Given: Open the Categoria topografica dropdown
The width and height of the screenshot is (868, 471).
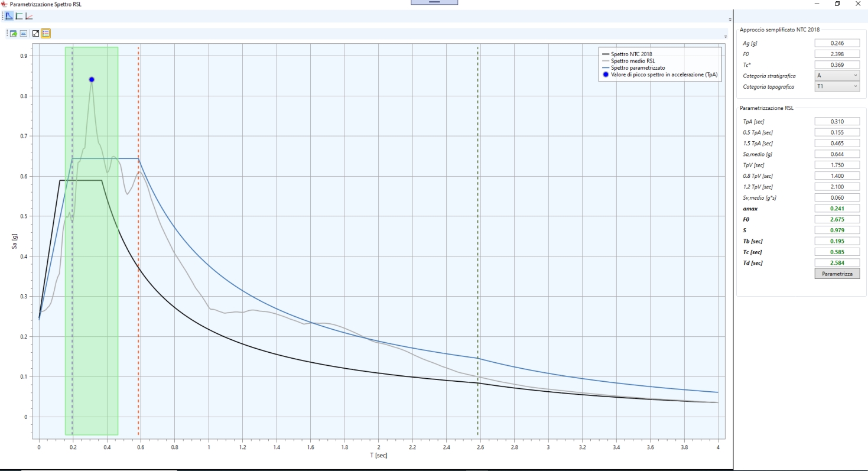Looking at the screenshot, I should point(837,86).
